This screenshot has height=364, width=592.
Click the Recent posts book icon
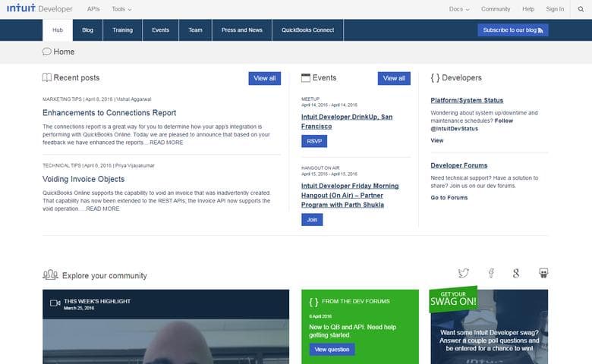pos(47,77)
